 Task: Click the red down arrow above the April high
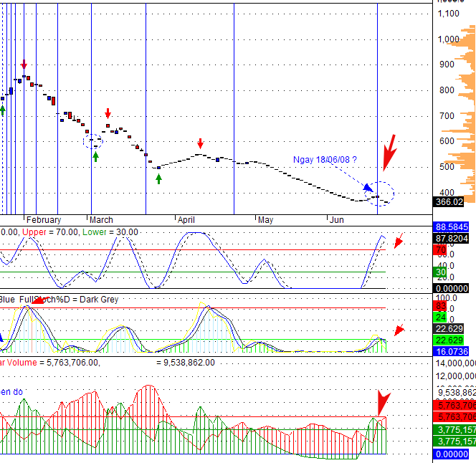[x=201, y=143]
